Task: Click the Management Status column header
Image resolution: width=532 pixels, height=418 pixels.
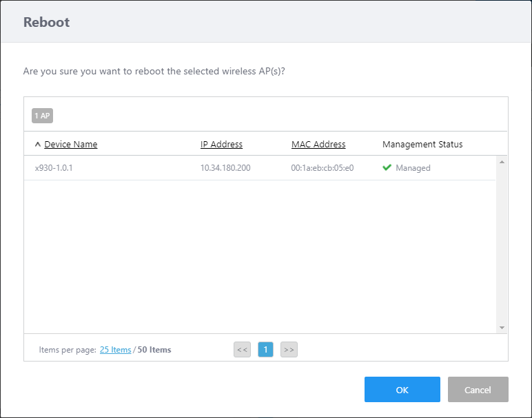Action: pyautogui.click(x=422, y=145)
